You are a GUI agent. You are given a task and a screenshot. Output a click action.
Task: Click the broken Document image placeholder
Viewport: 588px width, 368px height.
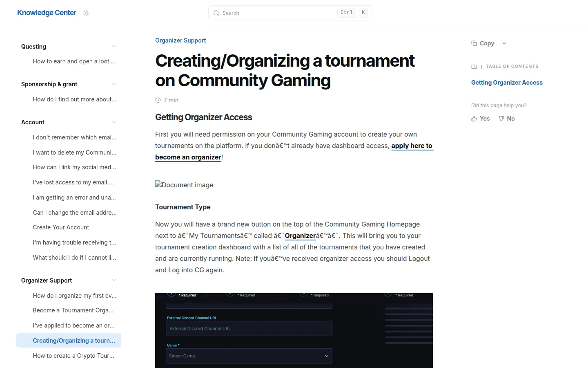pyautogui.click(x=184, y=185)
